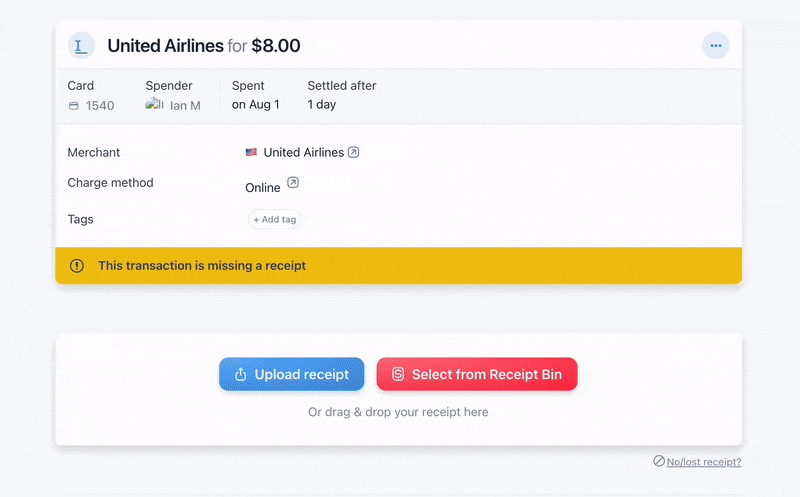Image resolution: width=800 pixels, height=497 pixels.
Task: Click the card icon next to 1540
Action: tap(74, 106)
